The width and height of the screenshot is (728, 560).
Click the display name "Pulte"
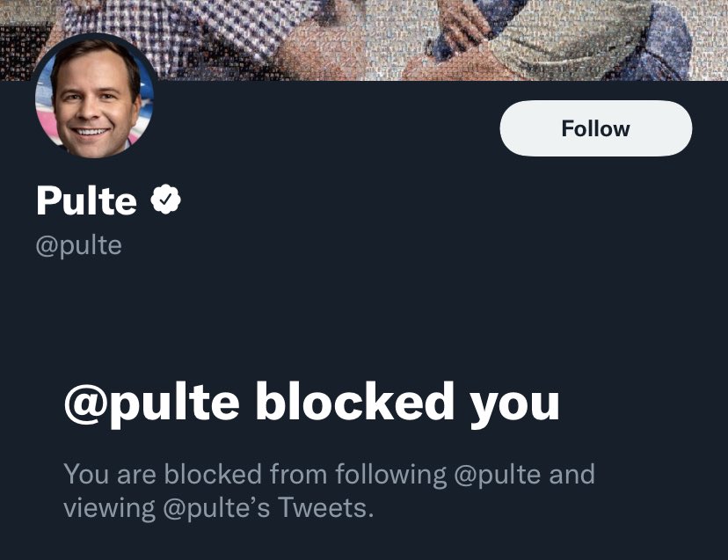click(x=86, y=201)
